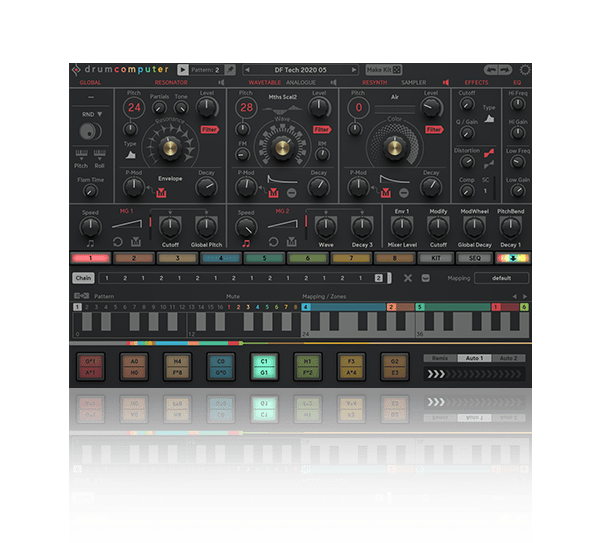
Task: Click the Resonator Type shape icon
Action: click(x=130, y=155)
